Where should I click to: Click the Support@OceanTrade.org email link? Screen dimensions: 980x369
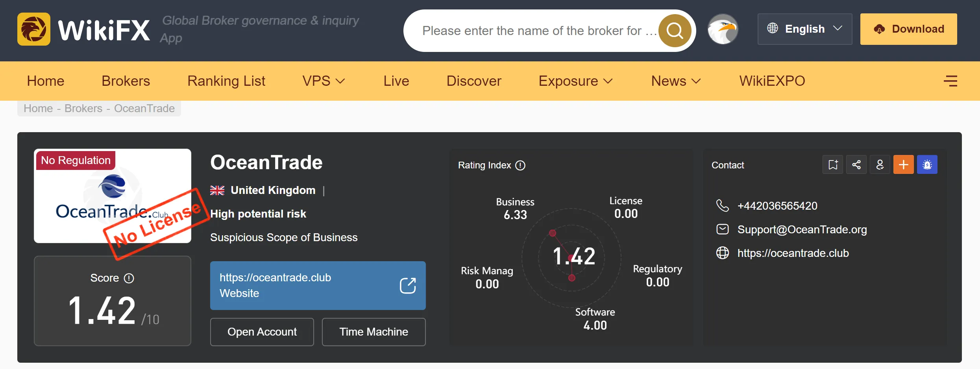click(x=802, y=229)
